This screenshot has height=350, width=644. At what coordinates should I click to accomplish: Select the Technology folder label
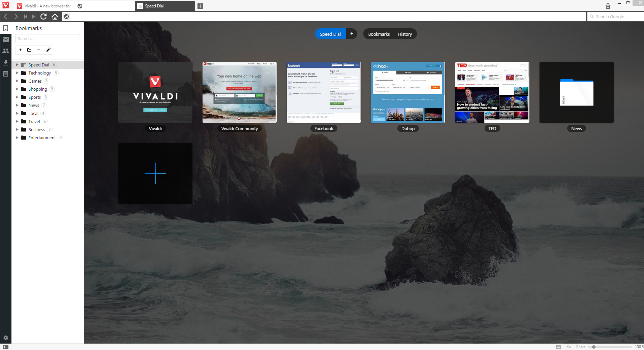(x=40, y=73)
